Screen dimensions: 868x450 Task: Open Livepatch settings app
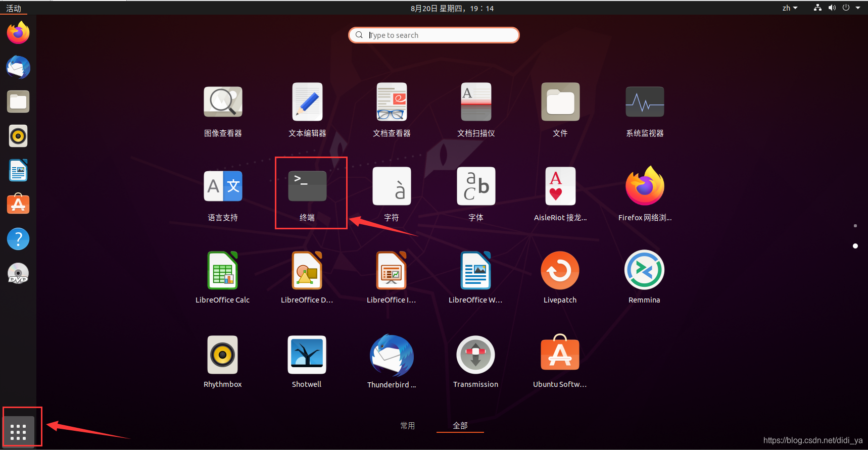point(560,277)
